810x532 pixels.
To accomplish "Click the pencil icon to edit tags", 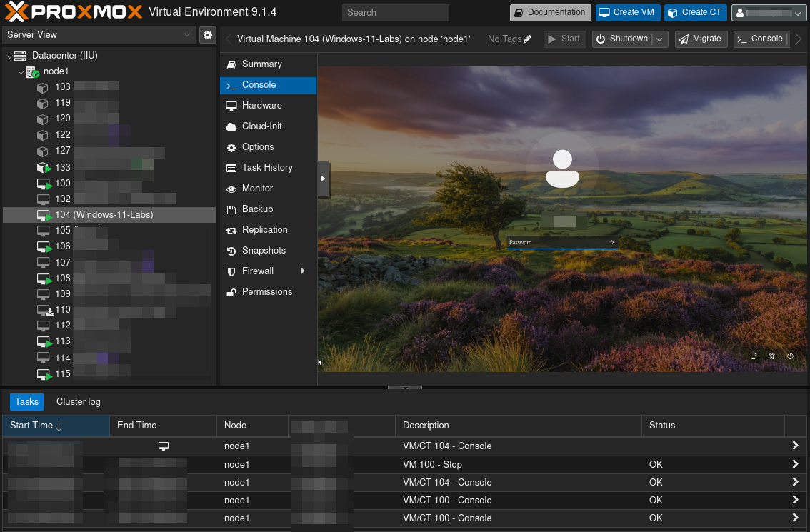I will (x=528, y=39).
